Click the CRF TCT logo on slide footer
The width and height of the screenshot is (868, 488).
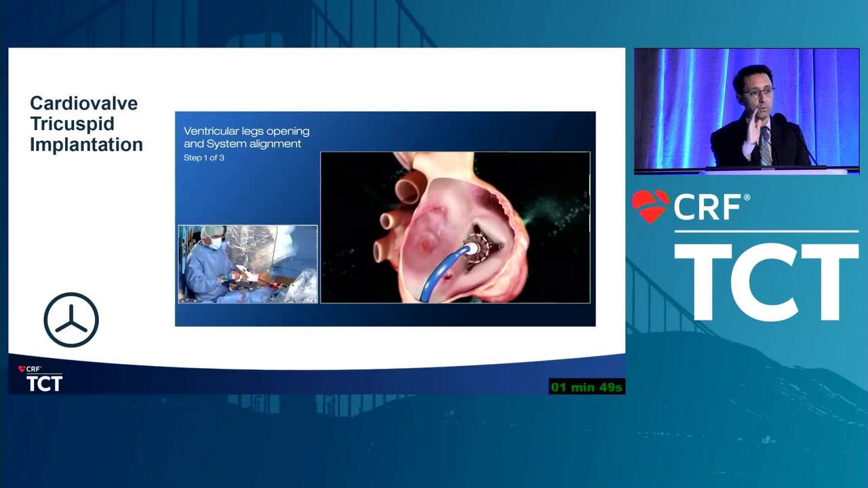41,379
